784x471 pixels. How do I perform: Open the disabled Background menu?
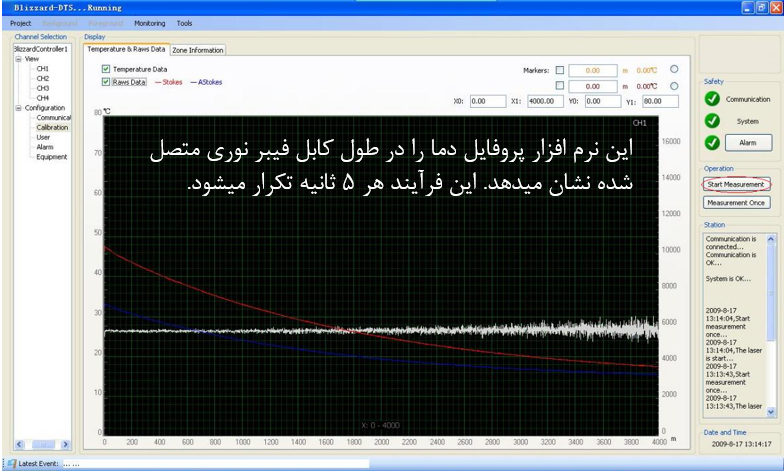coord(60,24)
